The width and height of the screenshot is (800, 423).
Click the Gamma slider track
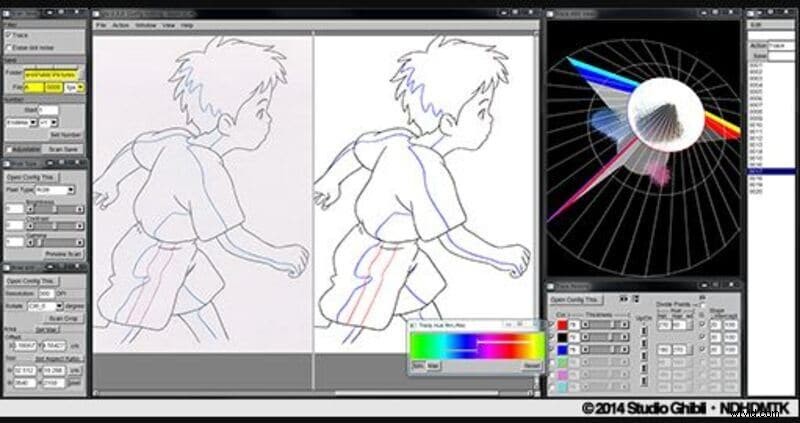click(55, 242)
